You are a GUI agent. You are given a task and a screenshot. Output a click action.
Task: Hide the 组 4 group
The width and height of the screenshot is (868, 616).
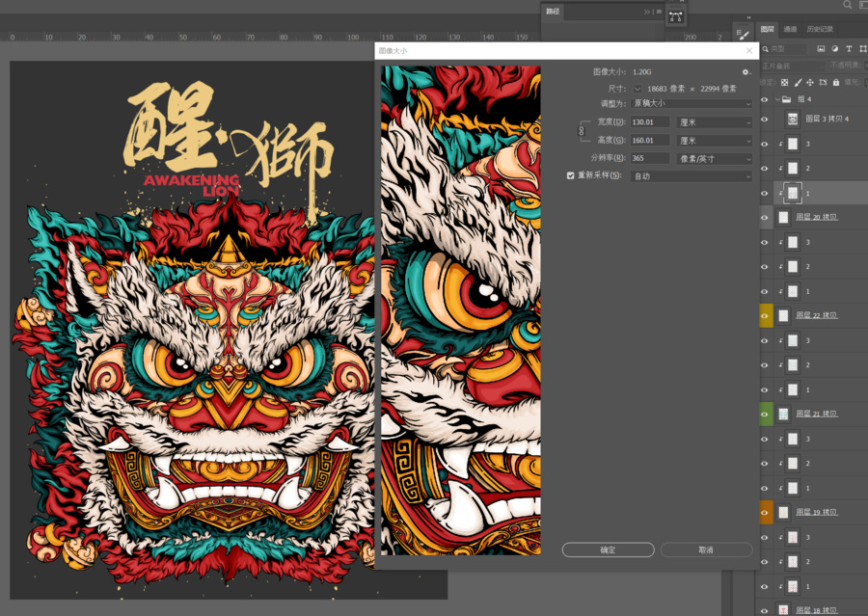765,99
